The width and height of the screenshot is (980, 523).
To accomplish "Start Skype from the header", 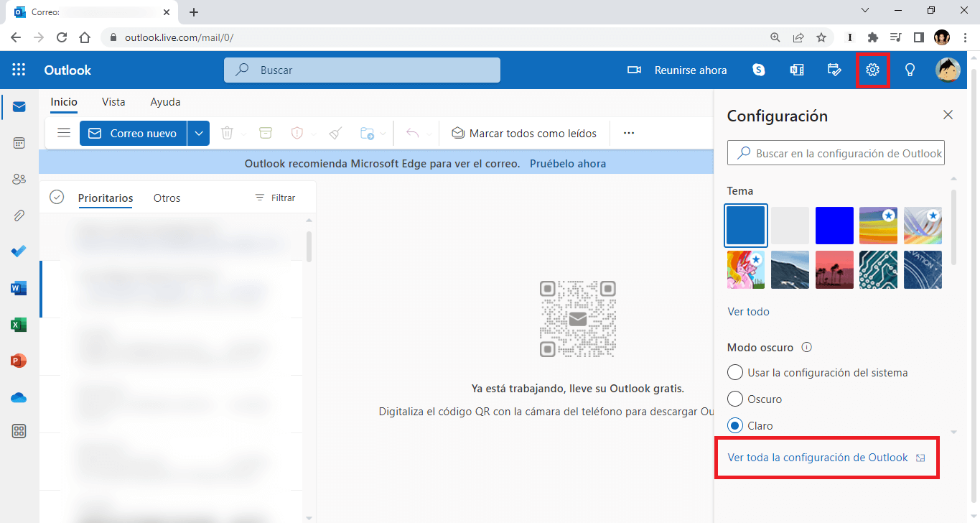I will coord(759,70).
